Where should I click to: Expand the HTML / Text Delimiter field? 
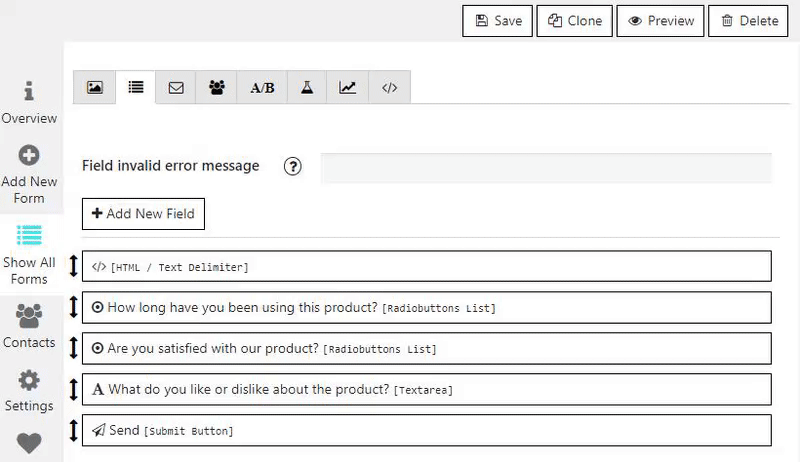click(x=427, y=266)
